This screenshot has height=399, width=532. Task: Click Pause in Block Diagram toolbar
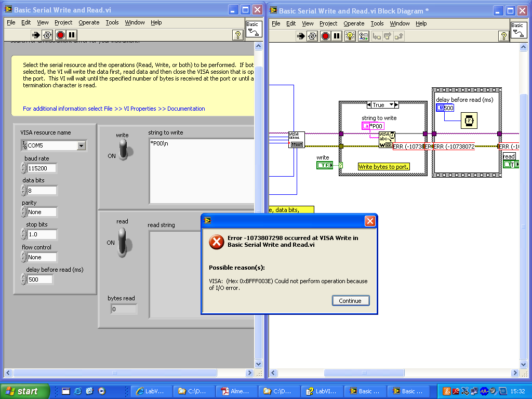pos(337,36)
